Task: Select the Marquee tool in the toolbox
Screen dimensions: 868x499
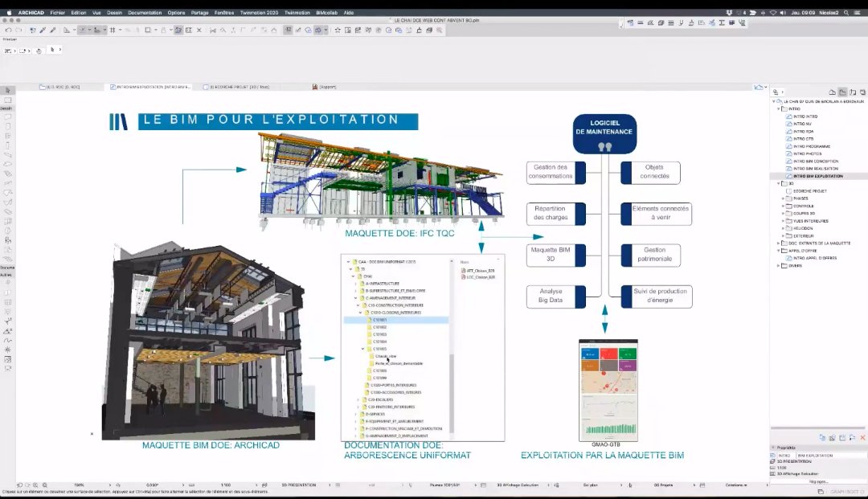Action: pyautogui.click(x=8, y=100)
